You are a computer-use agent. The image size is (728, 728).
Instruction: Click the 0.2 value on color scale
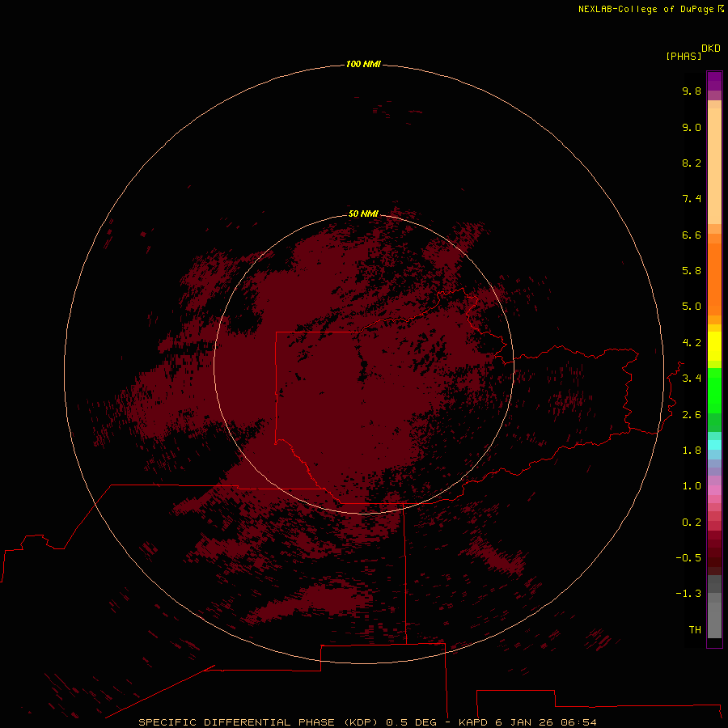point(692,523)
